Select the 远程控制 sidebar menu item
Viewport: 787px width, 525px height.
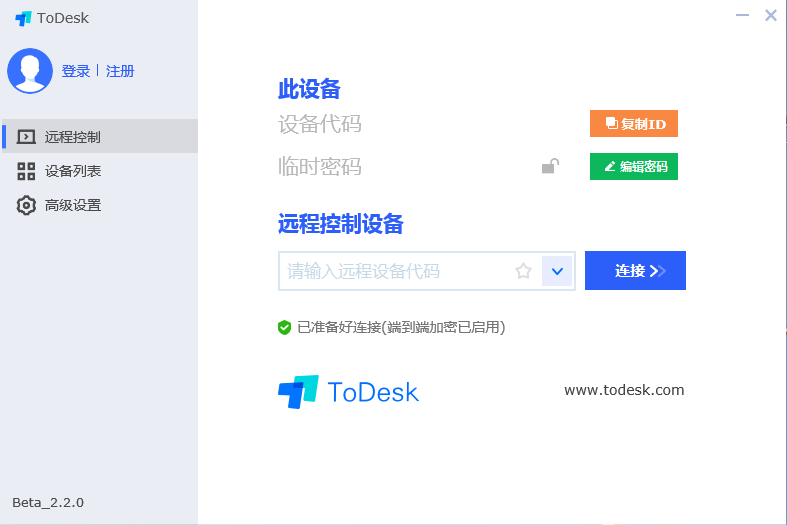tap(100, 136)
